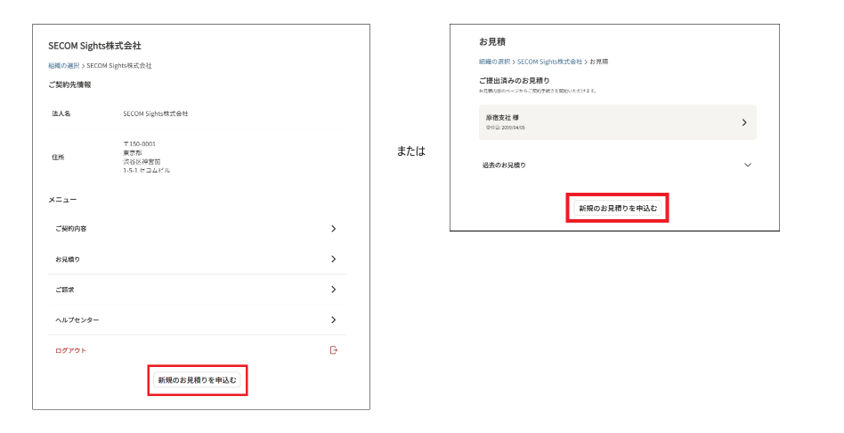This screenshot has width=844, height=433.
Task: Click 組織の選択 breadcrumb in right panel
Action: 494,62
